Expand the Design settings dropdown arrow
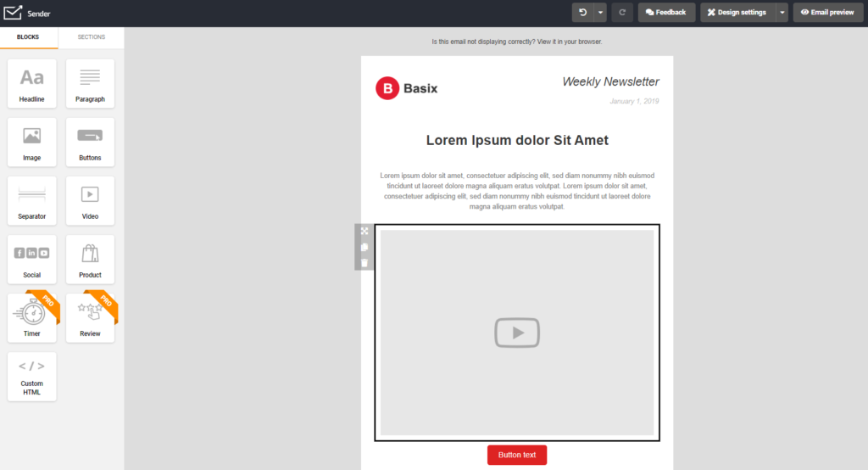 782,12
